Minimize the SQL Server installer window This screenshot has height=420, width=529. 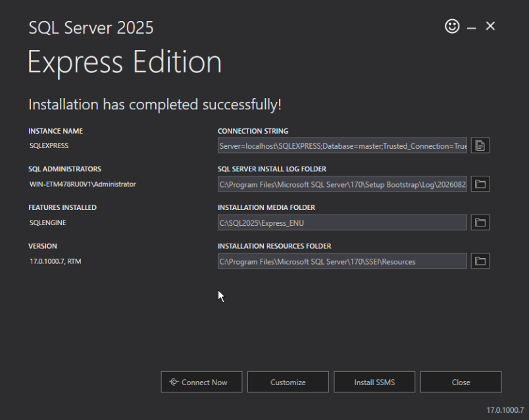point(471,27)
